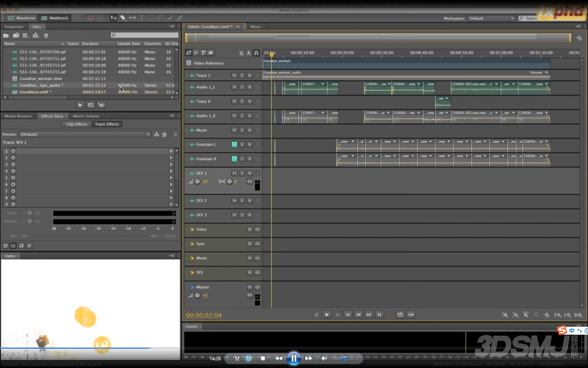The height and width of the screenshot is (368, 588).
Task: Fast forward using the editor transport
Action: (x=369, y=315)
